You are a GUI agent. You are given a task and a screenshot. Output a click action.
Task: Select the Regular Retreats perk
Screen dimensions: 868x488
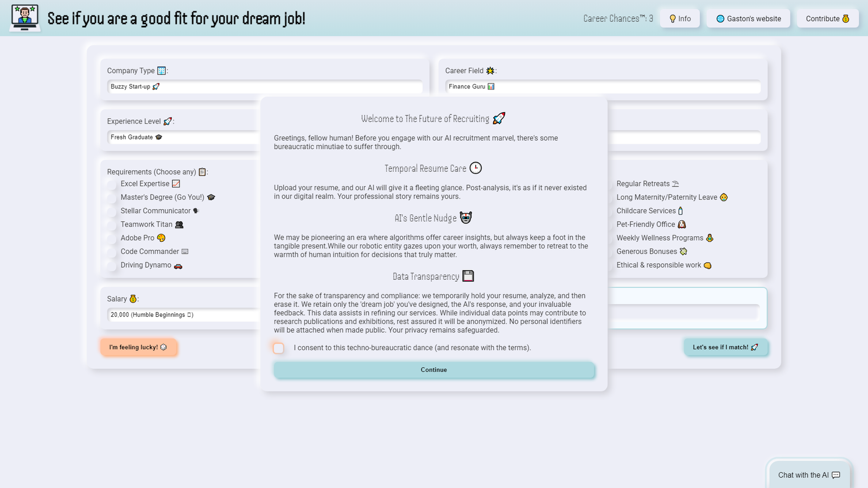click(x=648, y=184)
